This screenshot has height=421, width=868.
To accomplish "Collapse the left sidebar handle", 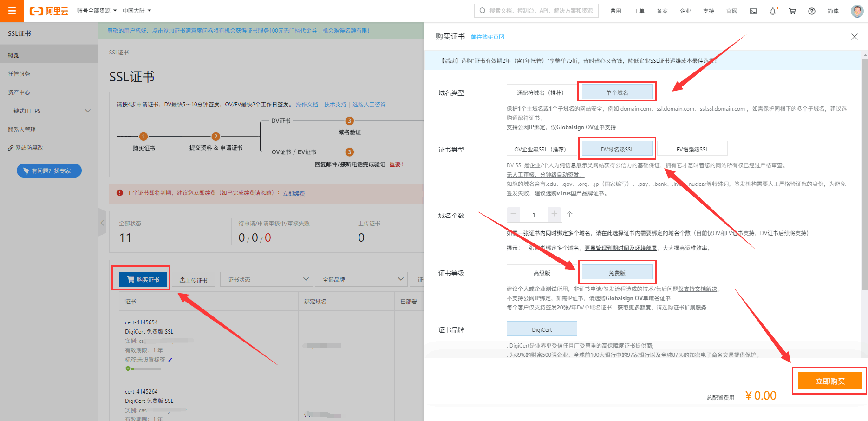I will coord(102,223).
